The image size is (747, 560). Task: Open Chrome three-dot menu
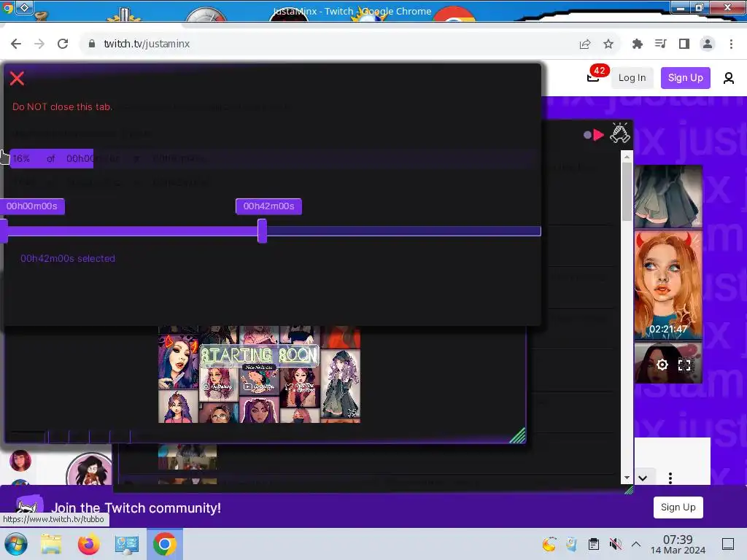(731, 44)
